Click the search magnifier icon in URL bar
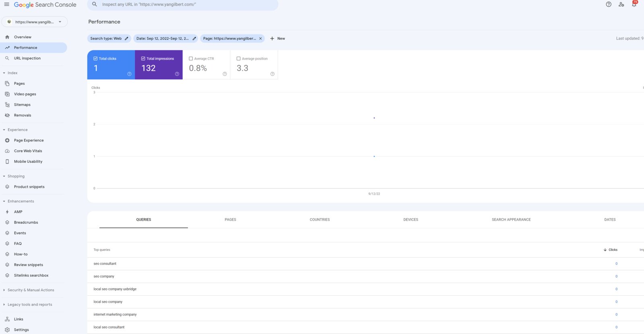The height and width of the screenshot is (334, 644). tap(95, 4)
